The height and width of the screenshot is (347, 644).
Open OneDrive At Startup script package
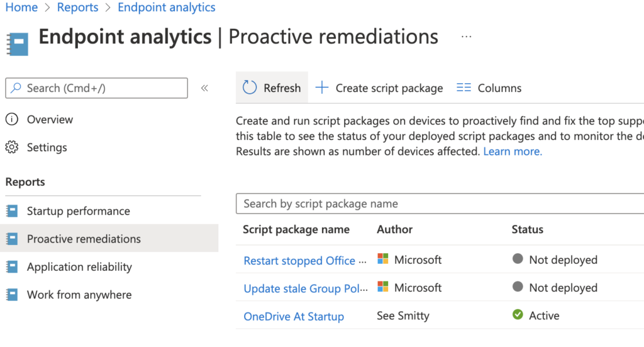tap(294, 317)
